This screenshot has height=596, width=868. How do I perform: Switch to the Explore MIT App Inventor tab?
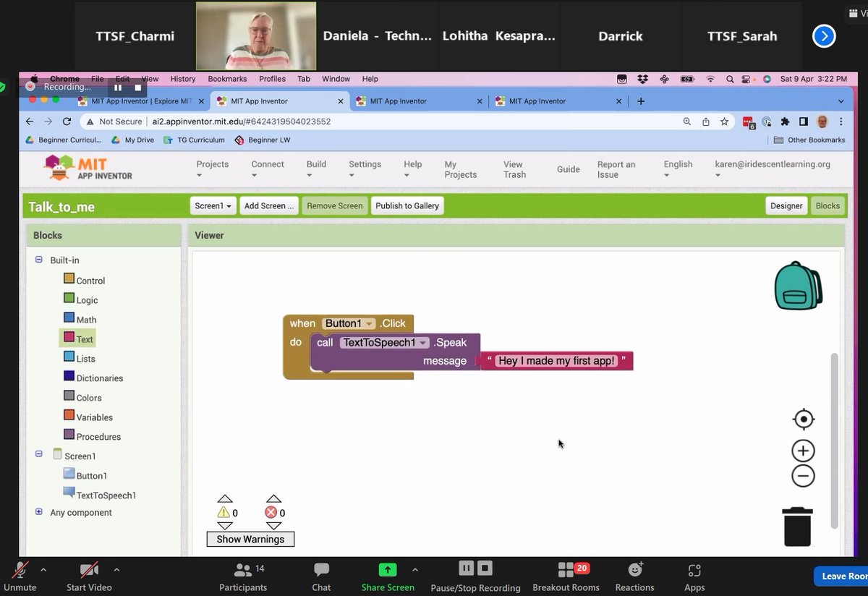[x=142, y=101]
